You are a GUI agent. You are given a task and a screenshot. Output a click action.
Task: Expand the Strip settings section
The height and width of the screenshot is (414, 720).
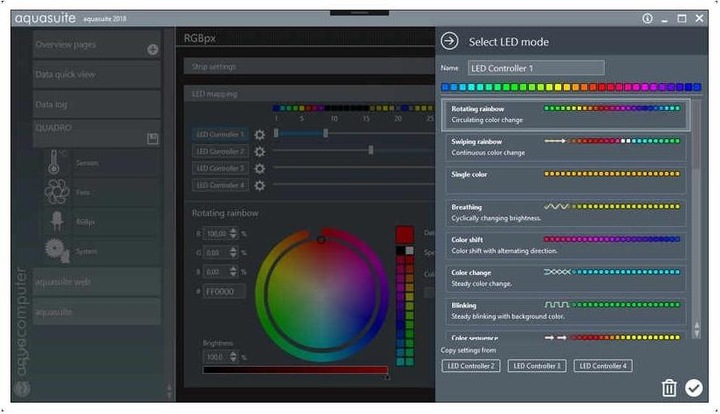(x=309, y=67)
